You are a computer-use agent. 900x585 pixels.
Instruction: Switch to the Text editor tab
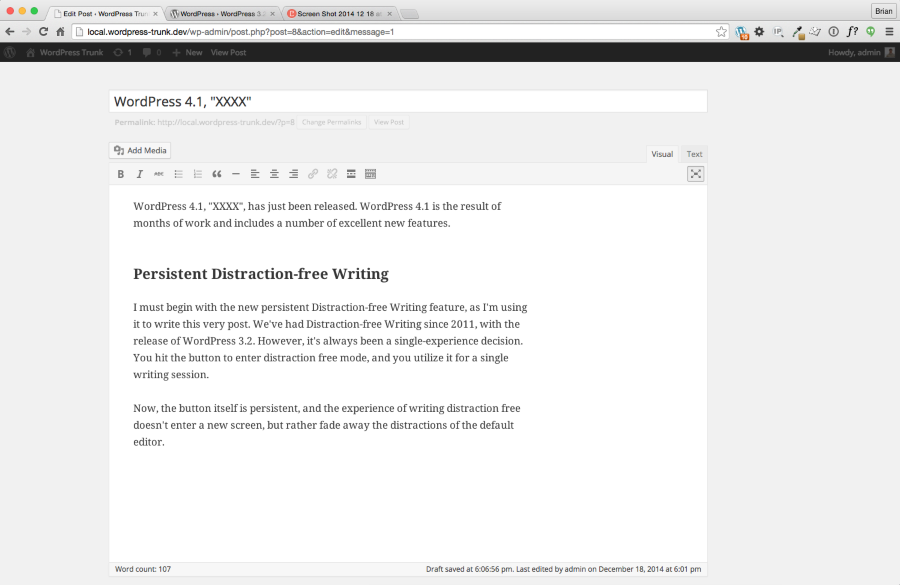pos(695,154)
